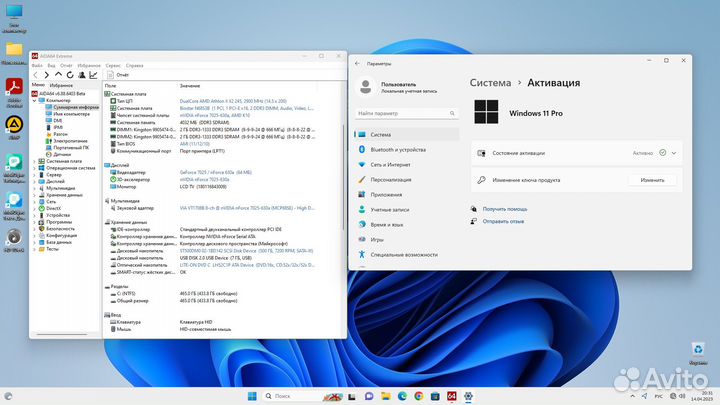Click the GeForce 7025 video adapter link

tap(215, 173)
